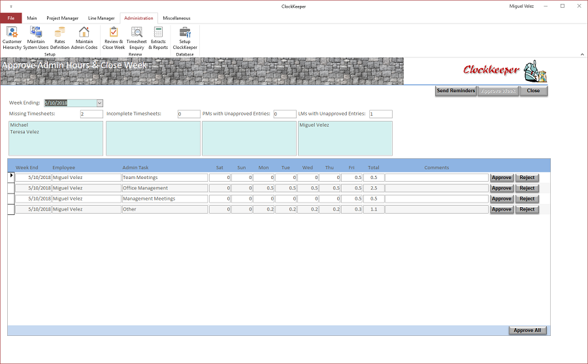Approve the Other admin task entry
Screen dimensions: 588x364
pos(502,209)
